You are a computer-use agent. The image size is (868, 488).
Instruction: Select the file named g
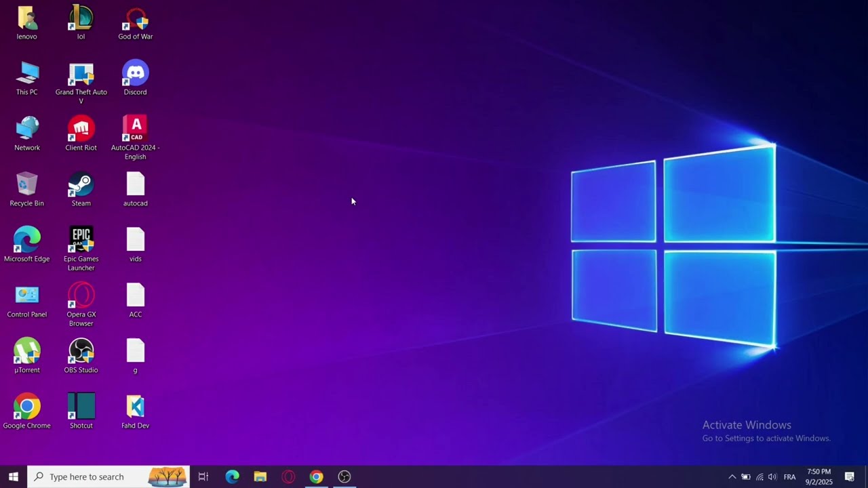[135, 357]
